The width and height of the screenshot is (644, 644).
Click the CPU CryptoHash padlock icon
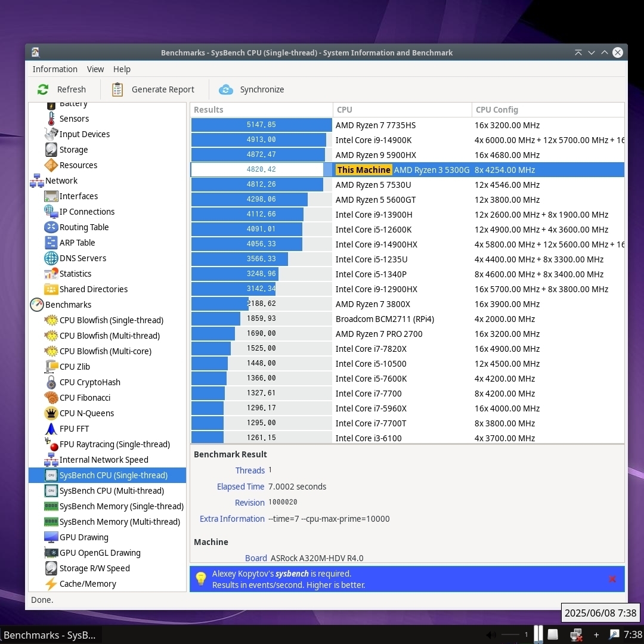51,382
